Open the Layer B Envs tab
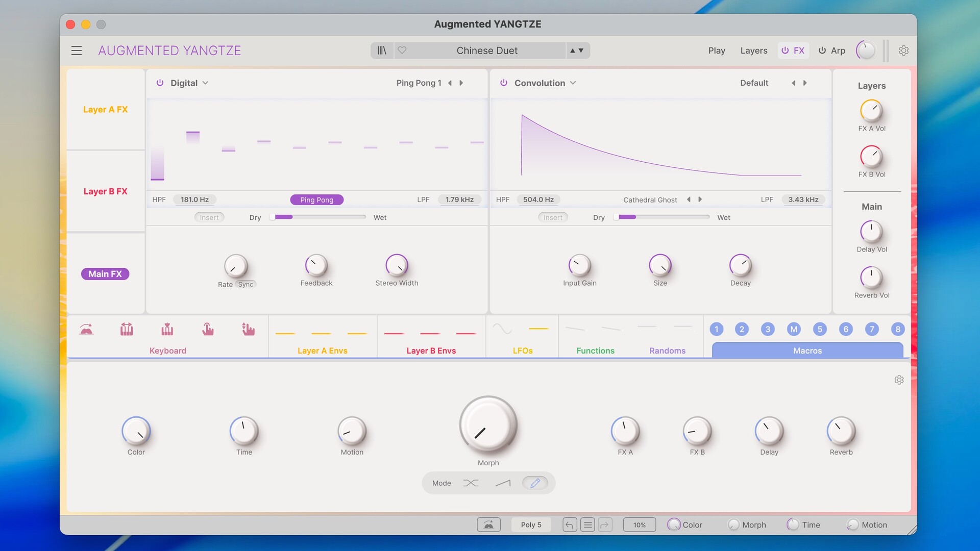980x551 pixels. tap(431, 350)
